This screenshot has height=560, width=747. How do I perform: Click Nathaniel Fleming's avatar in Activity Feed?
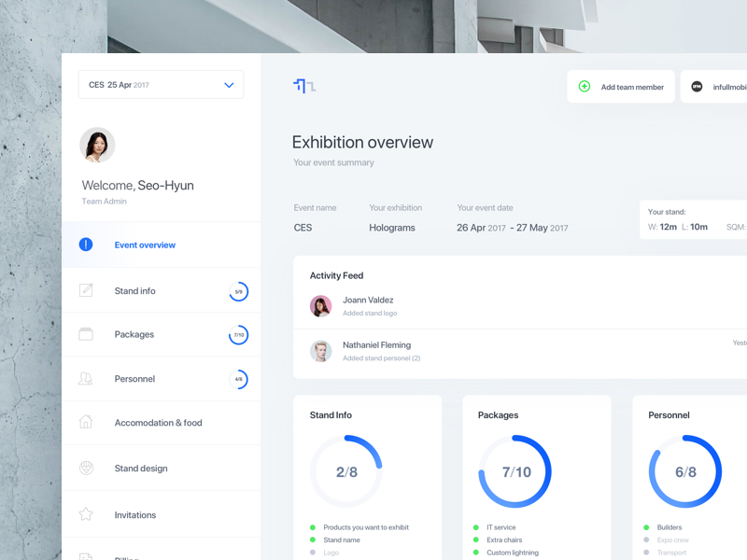320,351
